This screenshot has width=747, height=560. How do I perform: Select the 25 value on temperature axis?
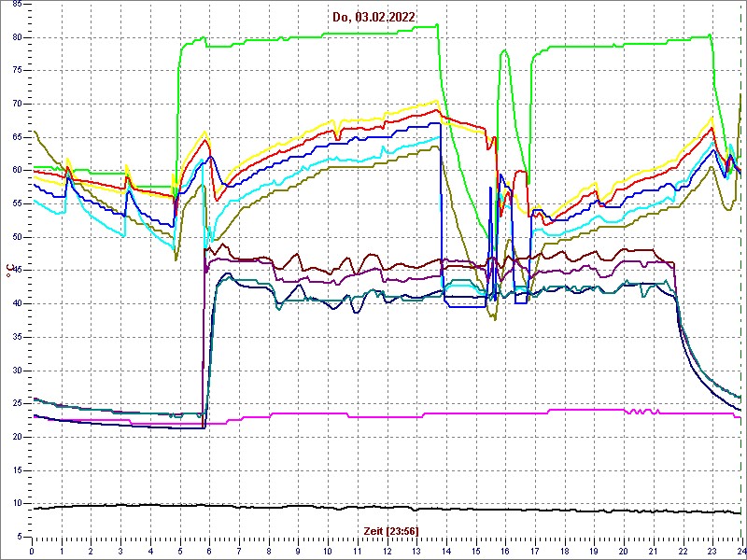(16, 404)
